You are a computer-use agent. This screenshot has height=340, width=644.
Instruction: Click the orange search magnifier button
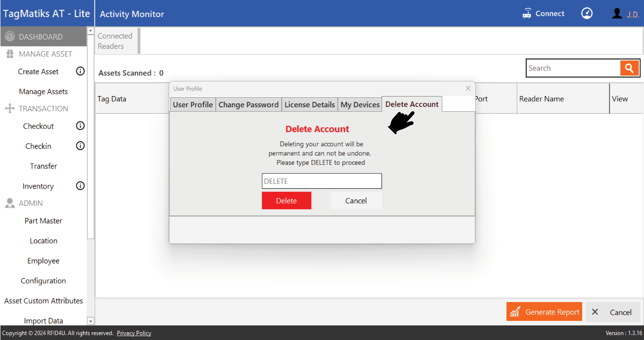coord(629,68)
